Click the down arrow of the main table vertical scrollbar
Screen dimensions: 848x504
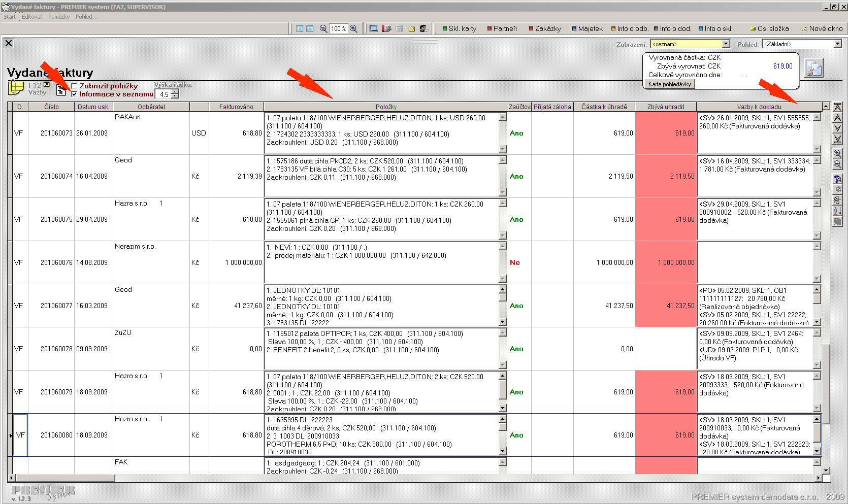pyautogui.click(x=826, y=471)
